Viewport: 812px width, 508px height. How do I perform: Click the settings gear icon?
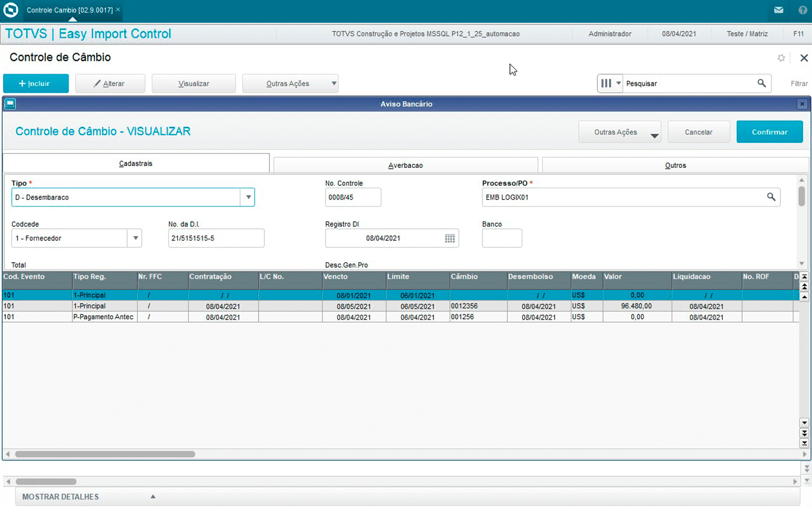coord(781,58)
